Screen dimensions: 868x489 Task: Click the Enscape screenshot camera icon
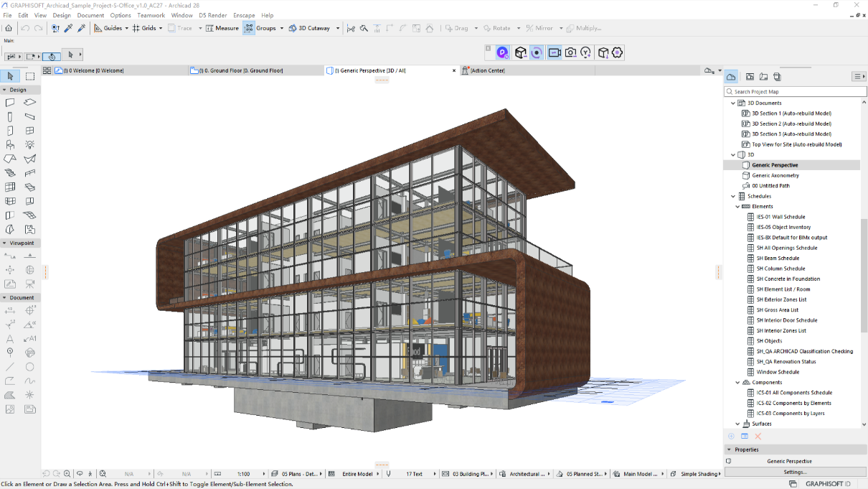(x=570, y=52)
